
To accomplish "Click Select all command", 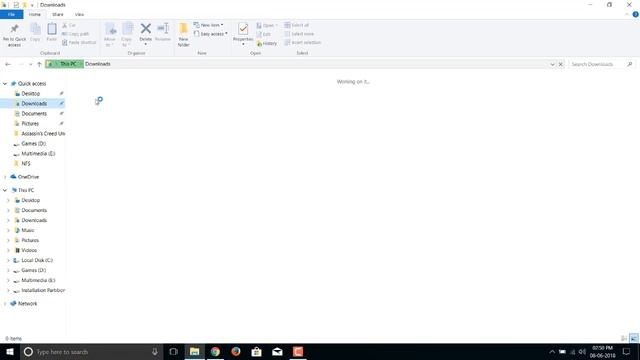I will 297,25.
